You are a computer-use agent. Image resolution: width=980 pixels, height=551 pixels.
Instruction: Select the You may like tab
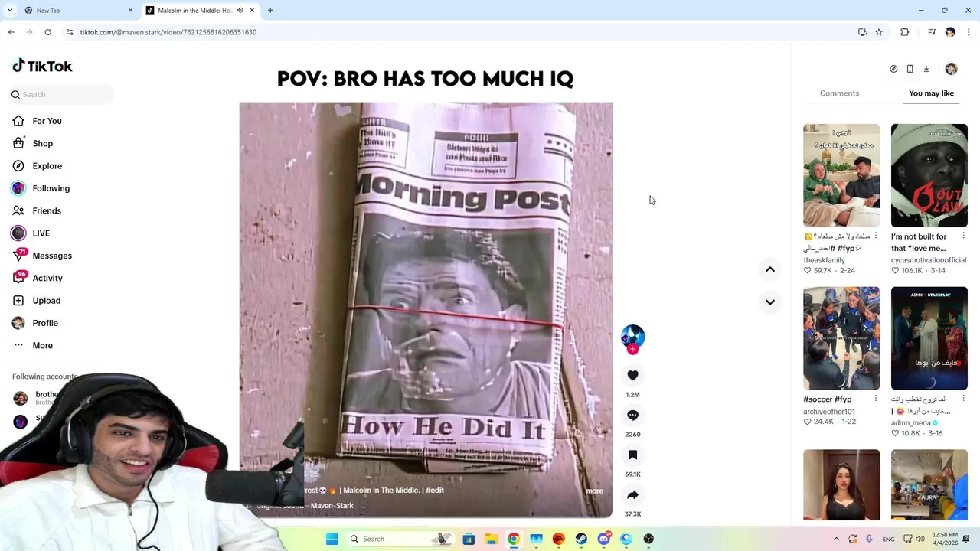pyautogui.click(x=931, y=93)
